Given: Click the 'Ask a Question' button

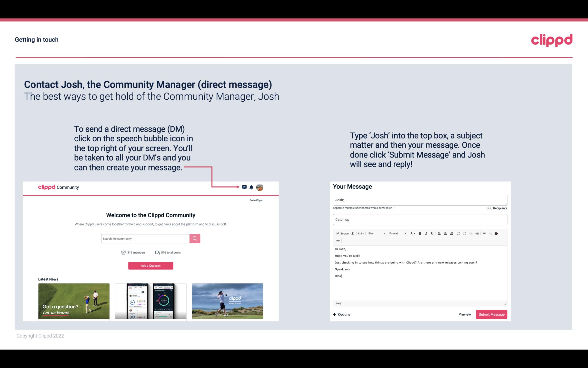Looking at the screenshot, I should (151, 265).
